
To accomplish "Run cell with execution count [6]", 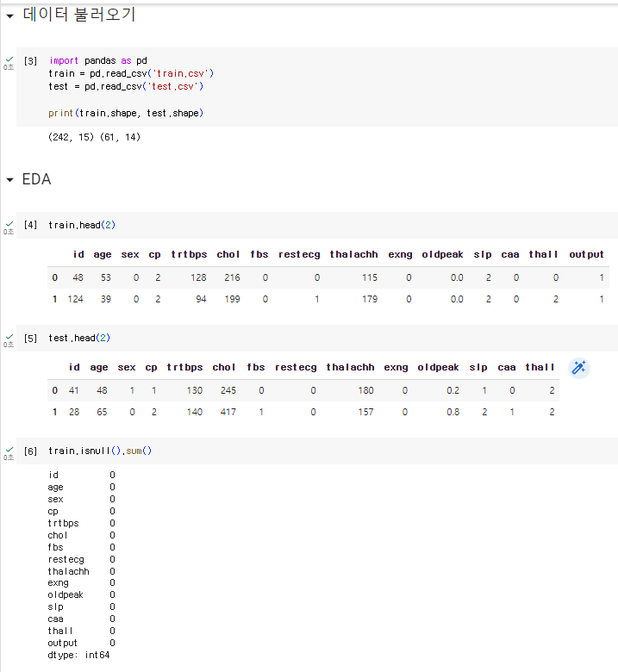I will (x=30, y=451).
